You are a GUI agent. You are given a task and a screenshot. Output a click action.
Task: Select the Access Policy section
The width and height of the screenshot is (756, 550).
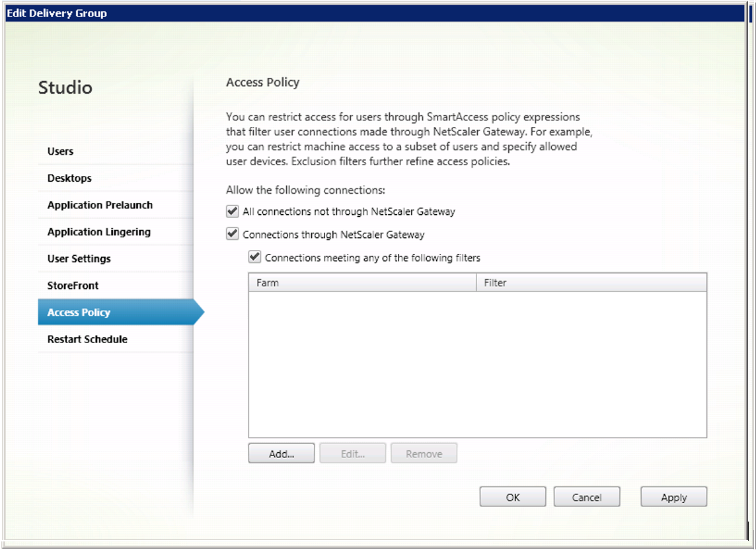120,312
